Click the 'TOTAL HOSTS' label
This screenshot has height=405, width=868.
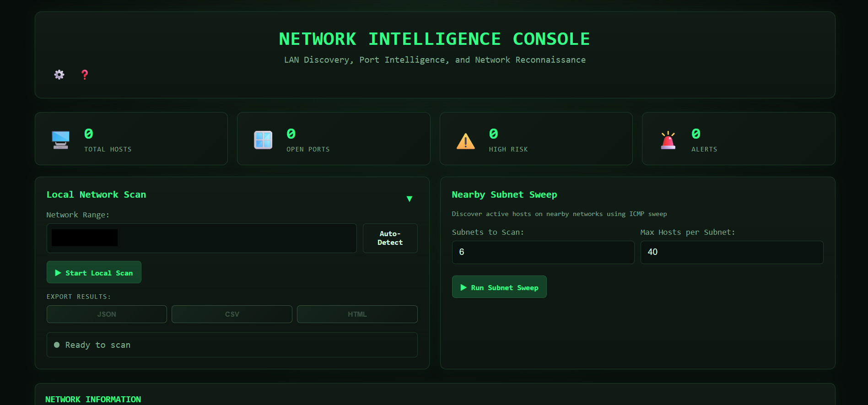[108, 150]
